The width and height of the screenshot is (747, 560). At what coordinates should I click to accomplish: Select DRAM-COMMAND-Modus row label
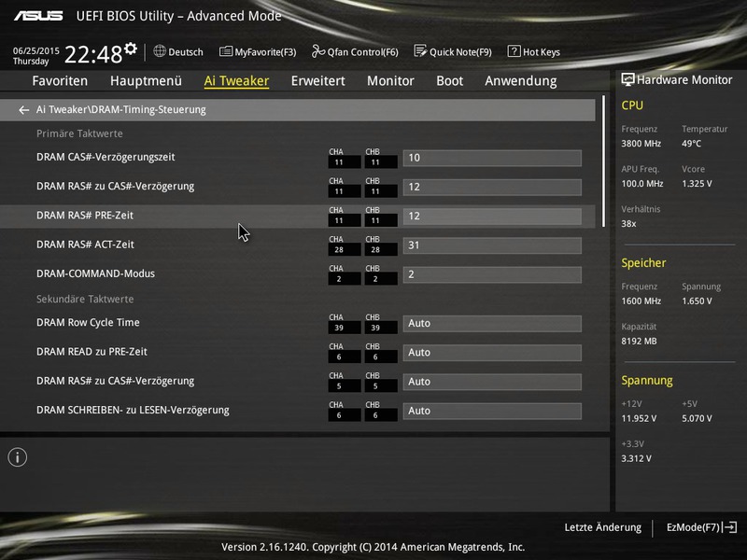96,273
